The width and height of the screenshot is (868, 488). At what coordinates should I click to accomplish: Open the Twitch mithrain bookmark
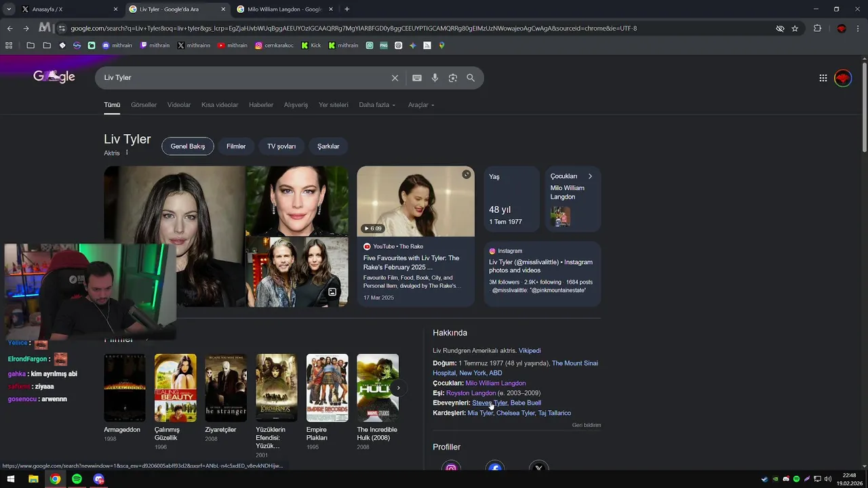pos(155,45)
